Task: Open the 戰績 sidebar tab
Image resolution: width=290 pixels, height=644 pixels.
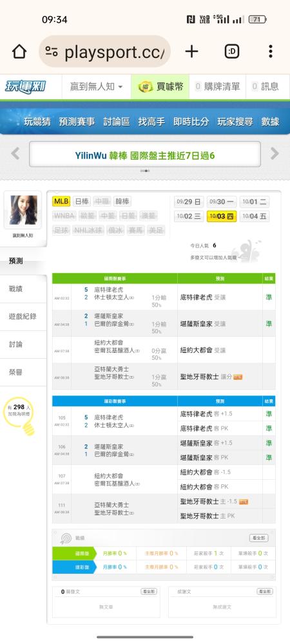Action: click(15, 289)
